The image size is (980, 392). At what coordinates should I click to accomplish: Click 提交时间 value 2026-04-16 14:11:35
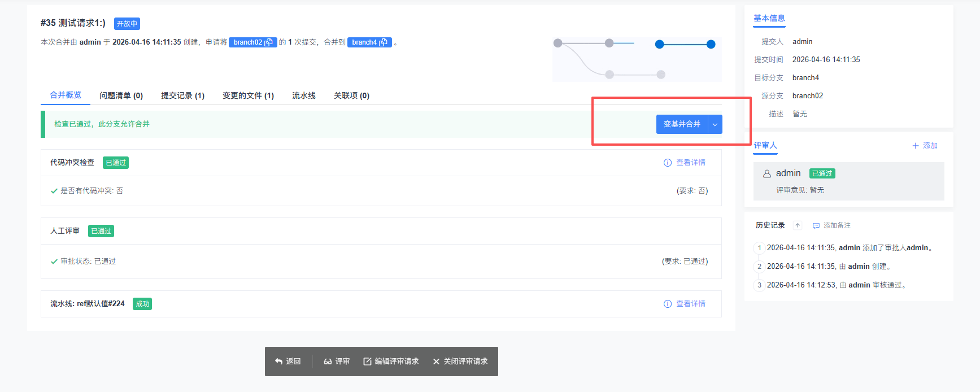point(826,60)
